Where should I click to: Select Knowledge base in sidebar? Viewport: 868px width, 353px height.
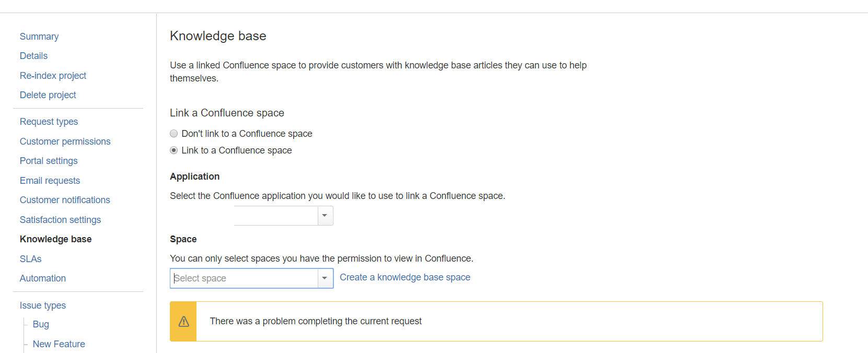pos(55,239)
